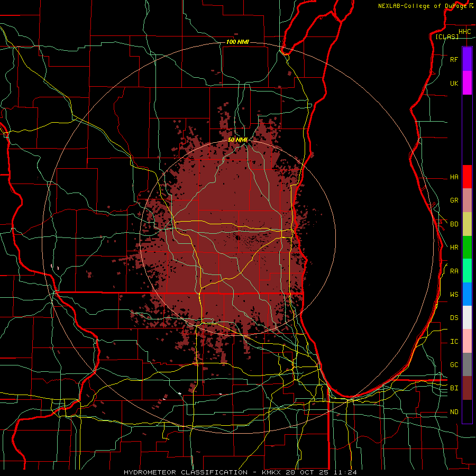
Task: Click the "NEXLAB-College of DuPage" credit text
Action: [422, 6]
